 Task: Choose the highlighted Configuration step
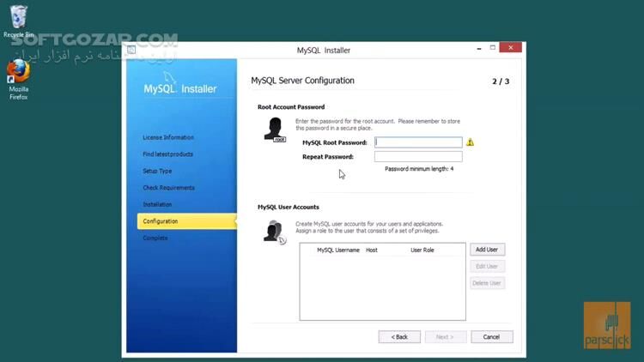[161, 221]
